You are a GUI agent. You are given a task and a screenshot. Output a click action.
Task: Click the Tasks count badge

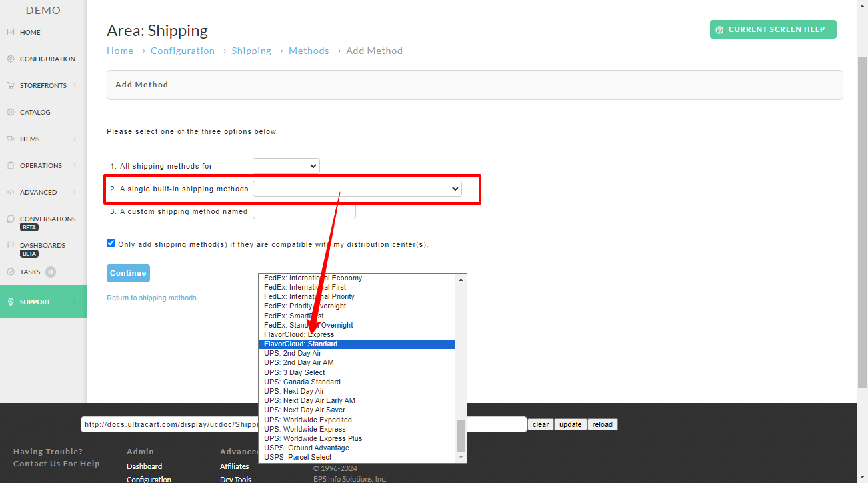(51, 272)
